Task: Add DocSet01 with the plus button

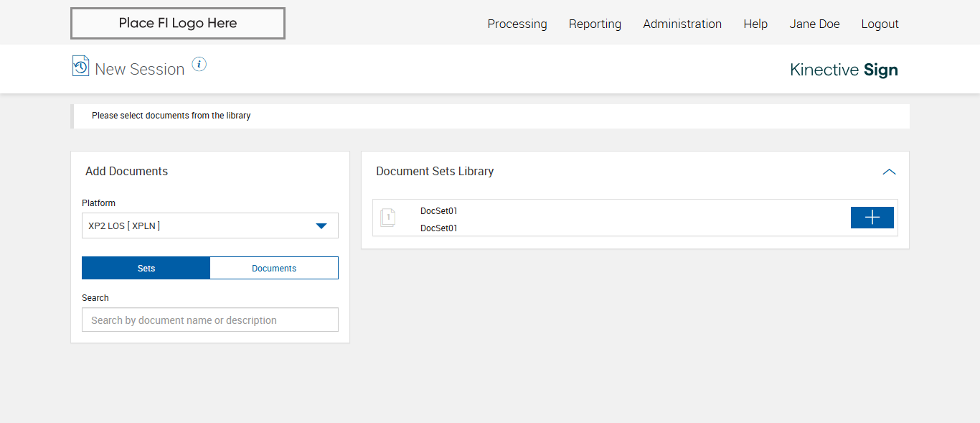Action: [872, 218]
